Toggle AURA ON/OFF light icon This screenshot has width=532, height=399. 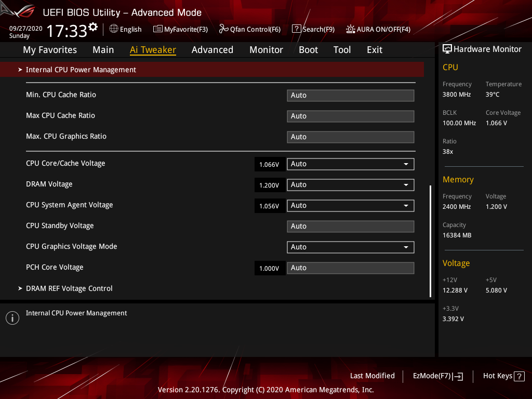[x=351, y=29]
